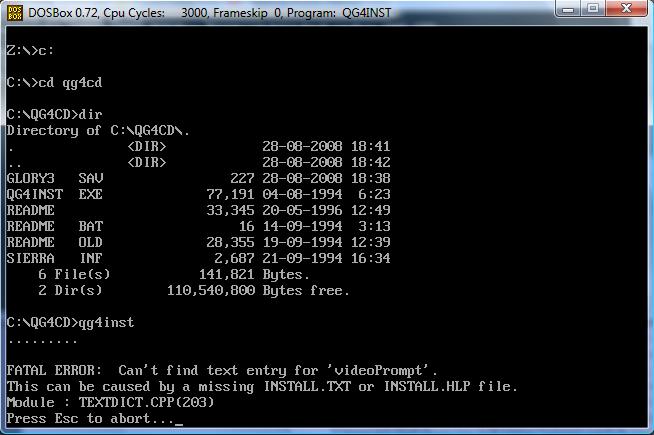Viewport: 654px width, 435px height.
Task: Click the missing INSTALL.TXT explanation line
Action: (x=262, y=386)
